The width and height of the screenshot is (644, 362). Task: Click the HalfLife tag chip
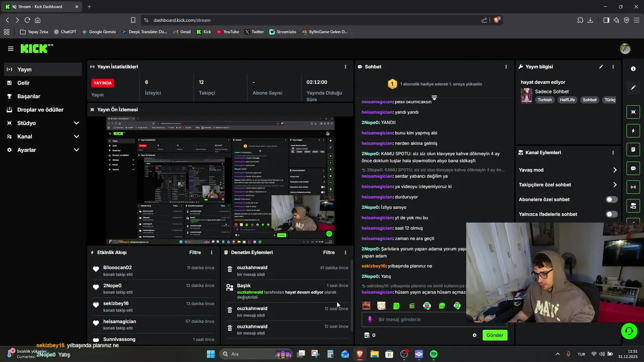[x=567, y=100]
